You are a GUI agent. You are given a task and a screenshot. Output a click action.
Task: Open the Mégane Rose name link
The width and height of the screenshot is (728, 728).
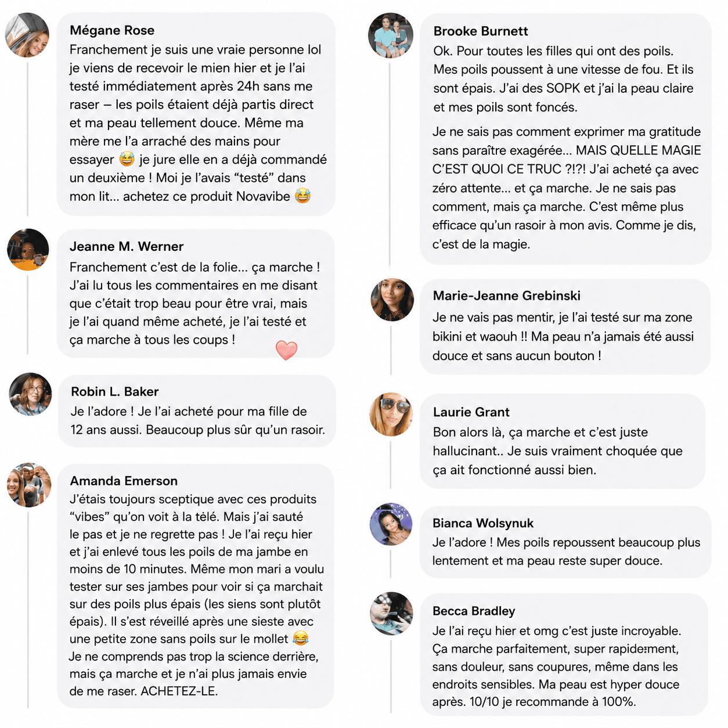click(112, 30)
